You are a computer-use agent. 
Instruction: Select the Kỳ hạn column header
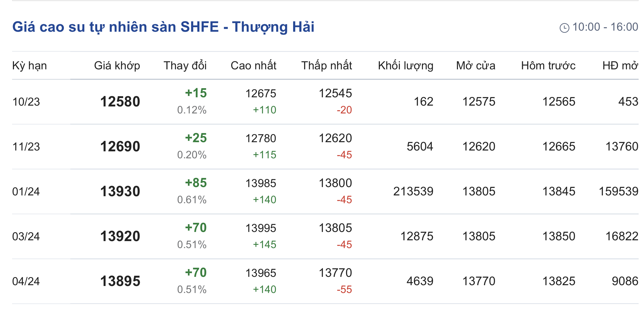pos(30,66)
